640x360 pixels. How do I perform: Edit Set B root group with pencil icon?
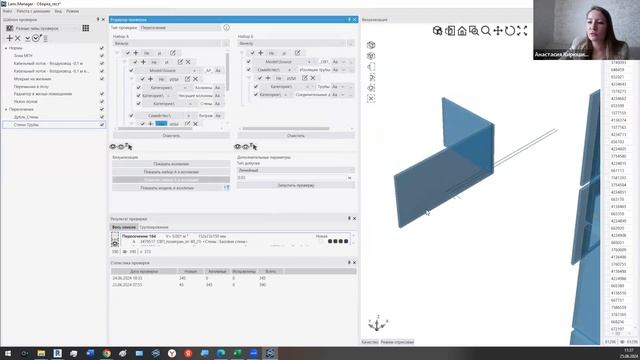(x=298, y=53)
